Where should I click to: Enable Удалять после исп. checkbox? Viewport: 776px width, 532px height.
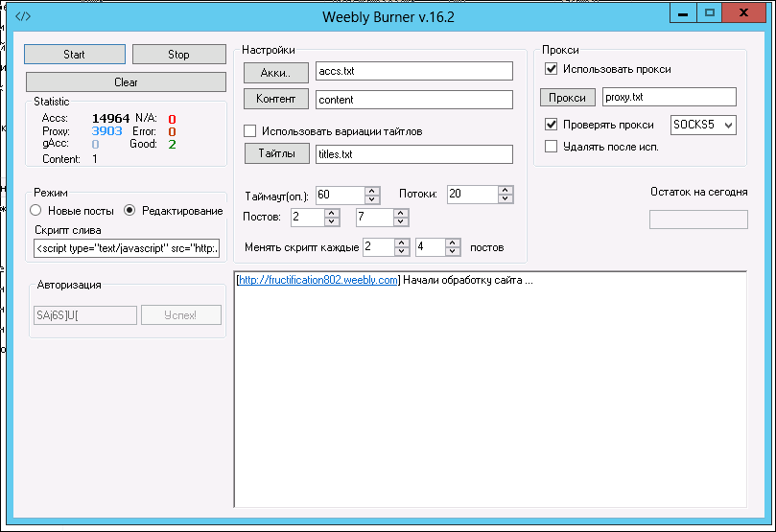coord(551,147)
